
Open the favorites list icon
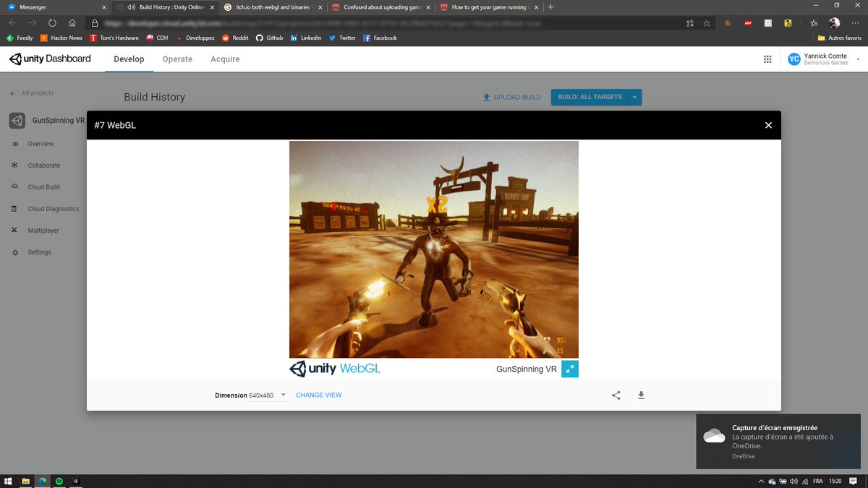pyautogui.click(x=814, y=23)
